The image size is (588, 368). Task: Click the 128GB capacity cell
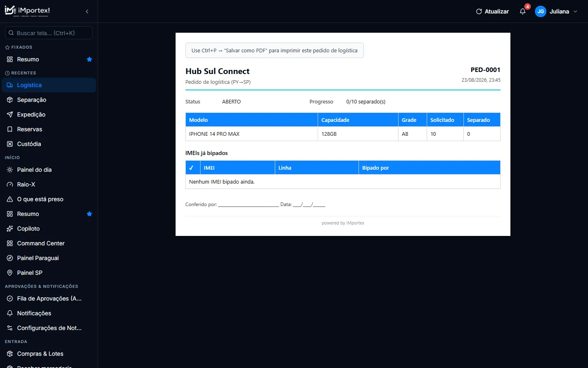[358, 134]
